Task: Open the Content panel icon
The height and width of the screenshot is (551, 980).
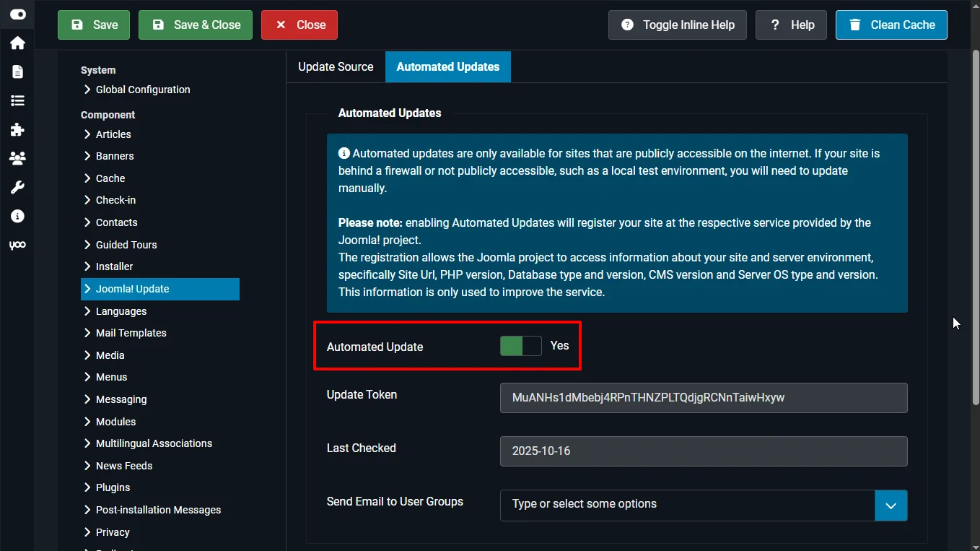Action: 17,71
